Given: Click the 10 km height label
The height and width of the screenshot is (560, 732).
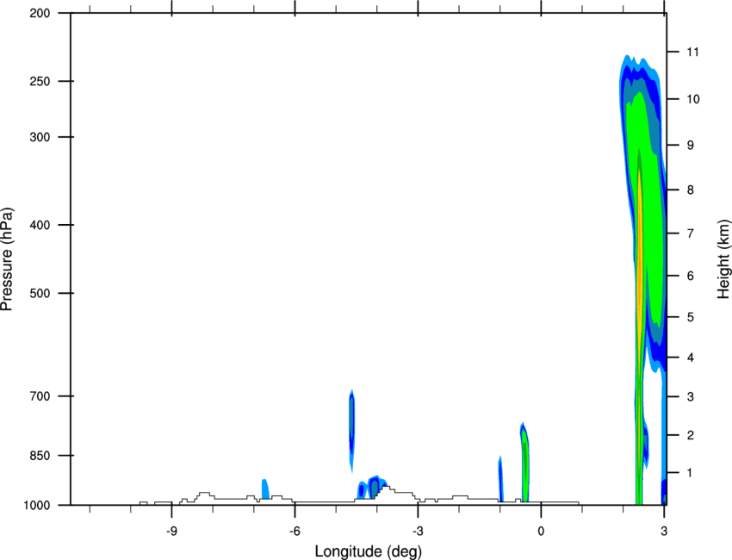Looking at the screenshot, I should (692, 99).
